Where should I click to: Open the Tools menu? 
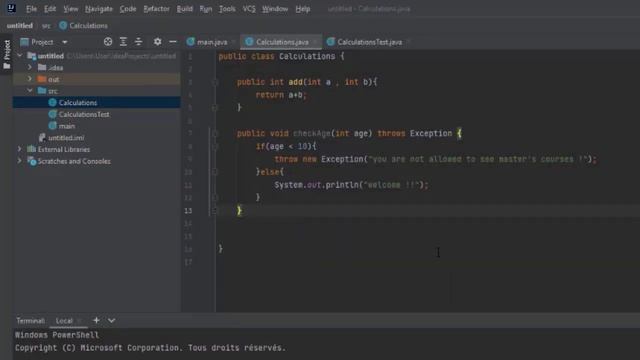[x=227, y=9]
